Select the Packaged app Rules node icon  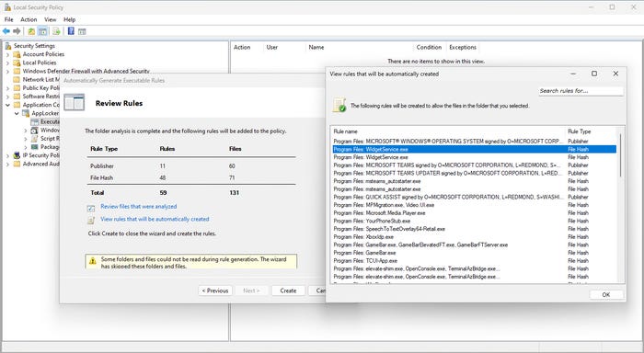tap(35, 147)
